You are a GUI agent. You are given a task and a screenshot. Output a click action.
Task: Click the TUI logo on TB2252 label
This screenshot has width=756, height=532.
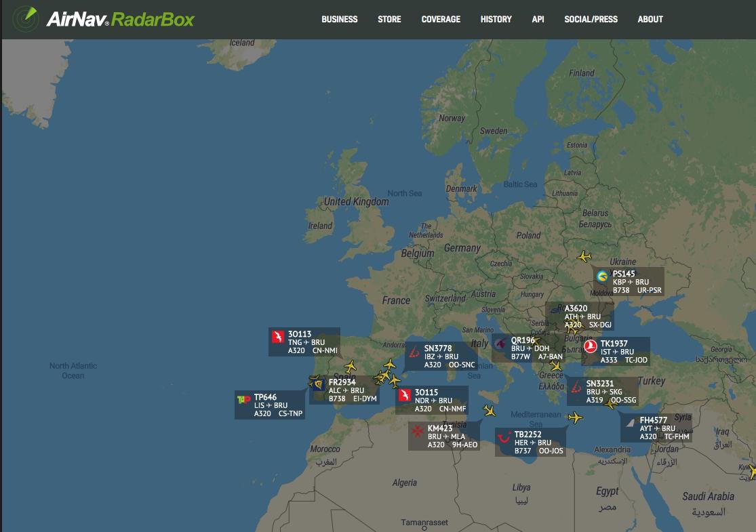[x=504, y=437]
